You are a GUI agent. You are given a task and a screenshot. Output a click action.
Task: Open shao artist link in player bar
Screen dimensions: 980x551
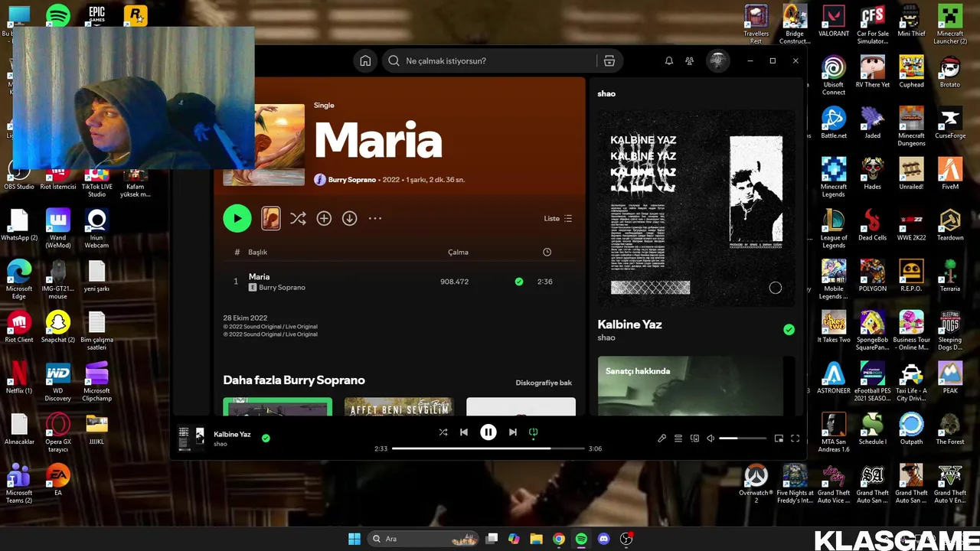[x=220, y=445]
